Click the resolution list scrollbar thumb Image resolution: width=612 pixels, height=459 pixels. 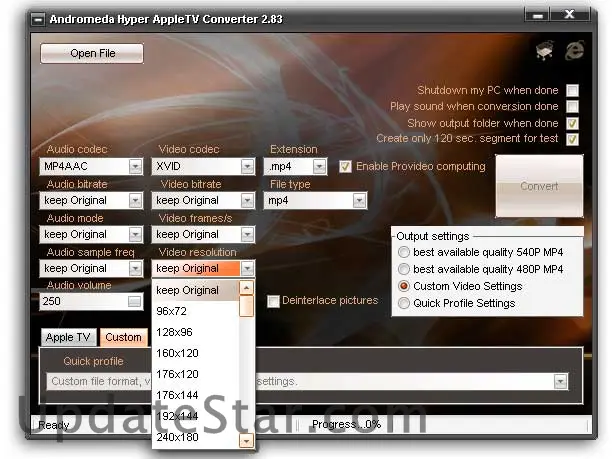point(246,306)
